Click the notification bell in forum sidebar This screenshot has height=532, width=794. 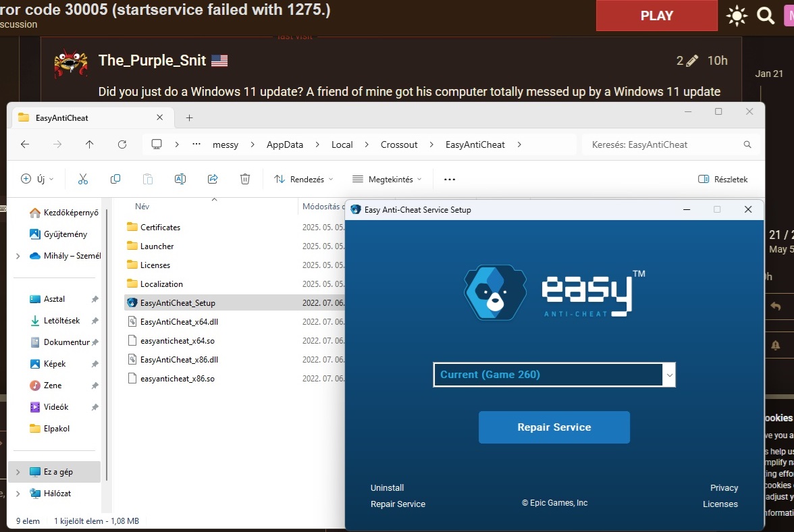click(775, 345)
